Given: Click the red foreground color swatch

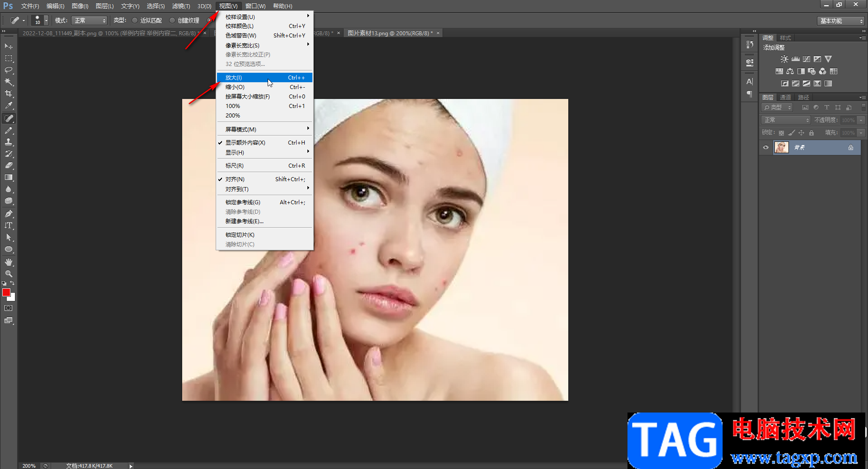Looking at the screenshot, I should pyautogui.click(x=6, y=292).
